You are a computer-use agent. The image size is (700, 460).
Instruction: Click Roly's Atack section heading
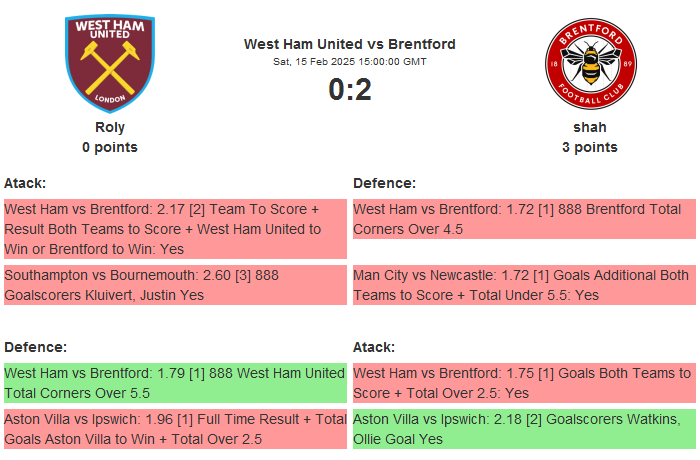[25, 183]
